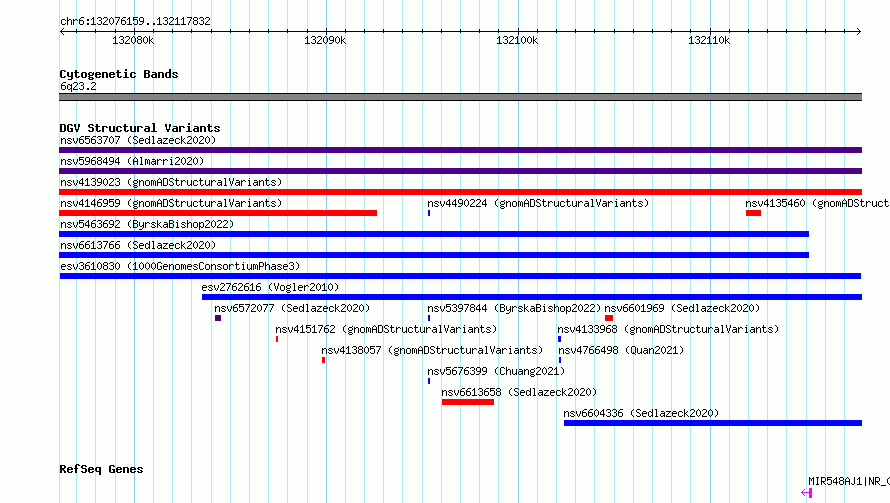The height and width of the screenshot is (503, 890).
Task: Click the 132110k ruler label
Action: tap(709, 40)
